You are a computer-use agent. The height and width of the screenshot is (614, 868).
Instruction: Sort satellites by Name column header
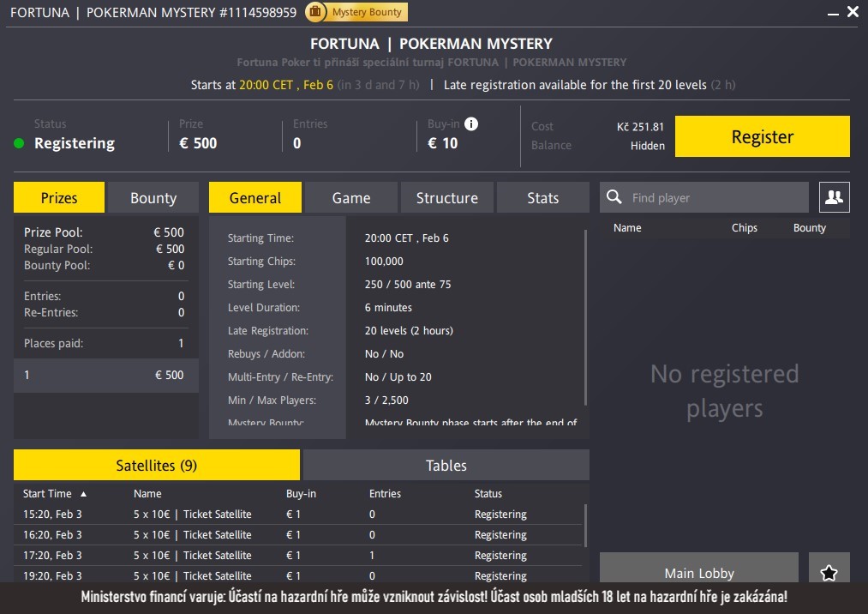(147, 494)
